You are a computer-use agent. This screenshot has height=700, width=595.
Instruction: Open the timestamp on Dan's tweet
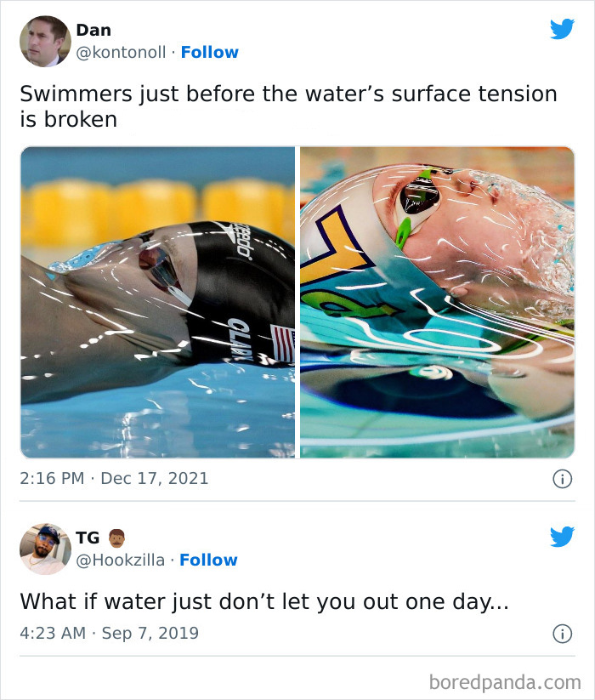coord(113,478)
